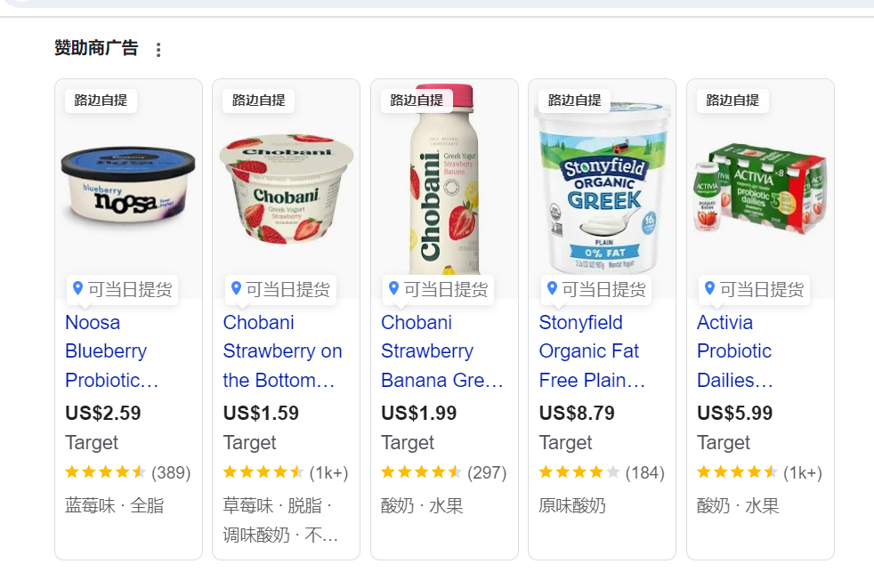Open the Stonyfield Organic Fat Free Plain link

click(x=591, y=351)
